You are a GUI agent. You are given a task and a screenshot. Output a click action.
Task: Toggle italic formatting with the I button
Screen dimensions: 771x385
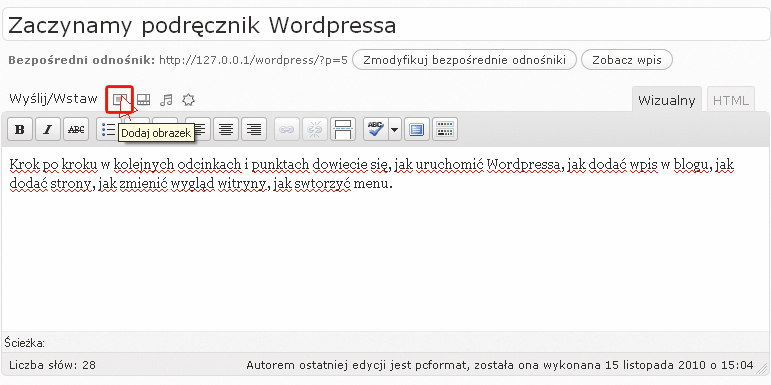(48, 129)
